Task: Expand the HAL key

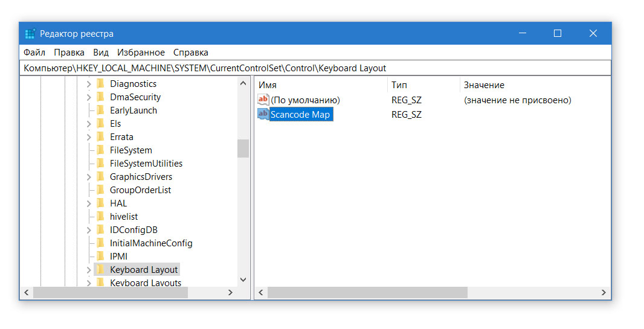Action: point(89,203)
